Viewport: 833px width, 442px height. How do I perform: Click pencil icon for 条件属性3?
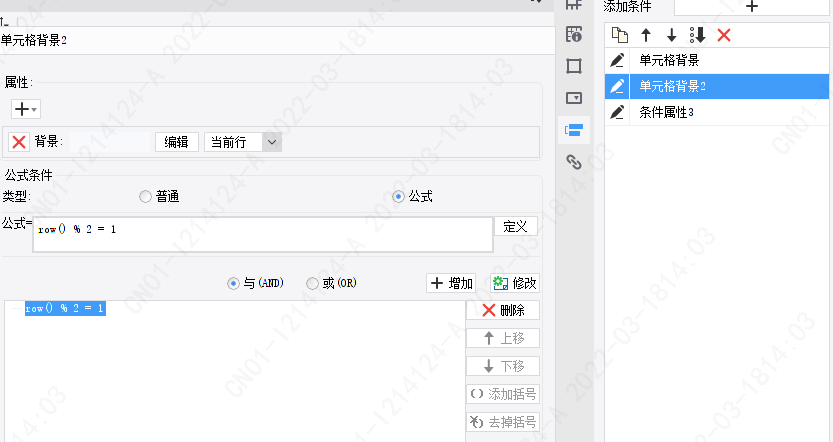pyautogui.click(x=617, y=112)
